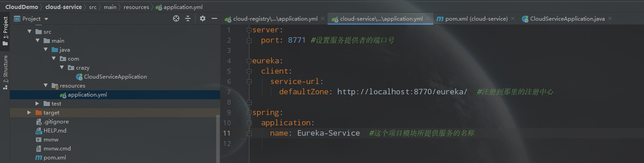Click resources in the breadcrumb
This screenshot has width=644, height=163.
click(x=136, y=7)
